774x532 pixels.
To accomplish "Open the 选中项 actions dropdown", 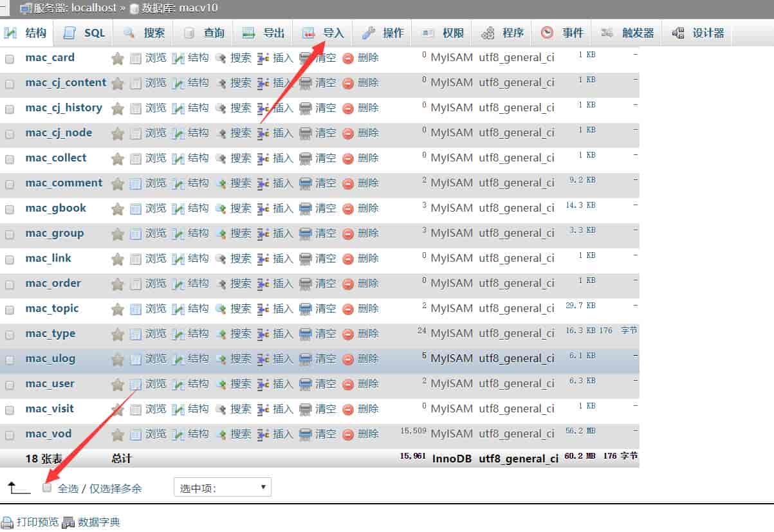I will tap(222, 488).
